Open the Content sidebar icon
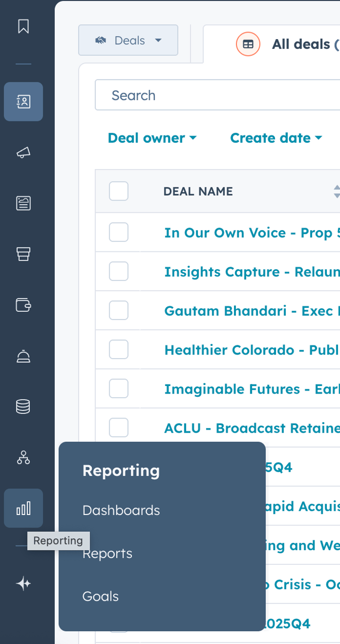 (23, 203)
